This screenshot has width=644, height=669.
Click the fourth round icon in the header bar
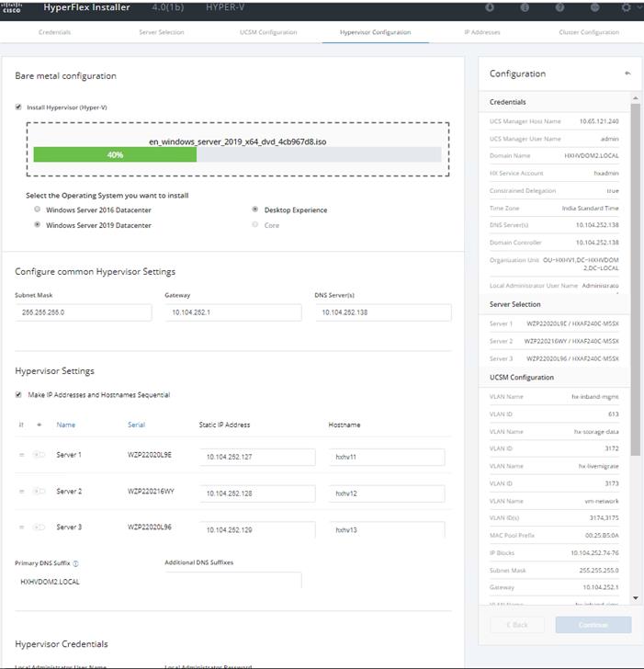[x=594, y=7]
